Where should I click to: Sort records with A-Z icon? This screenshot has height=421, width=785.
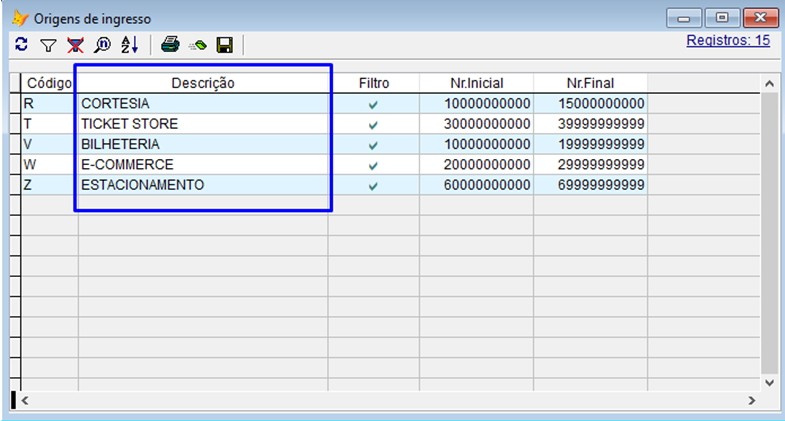coord(130,45)
